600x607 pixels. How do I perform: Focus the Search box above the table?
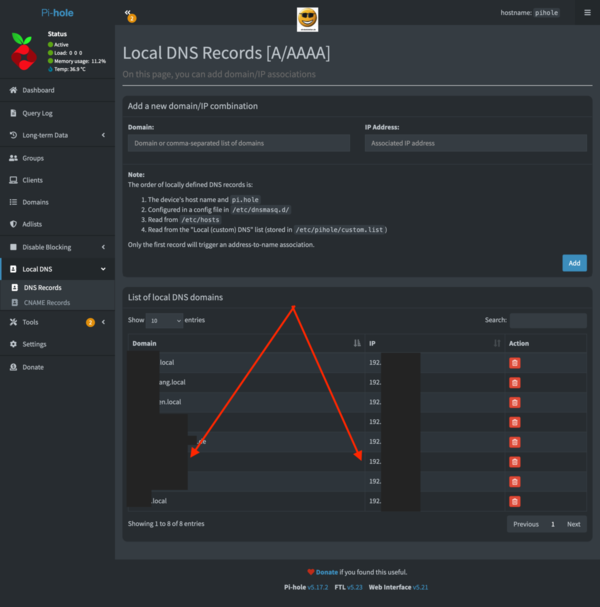point(548,321)
